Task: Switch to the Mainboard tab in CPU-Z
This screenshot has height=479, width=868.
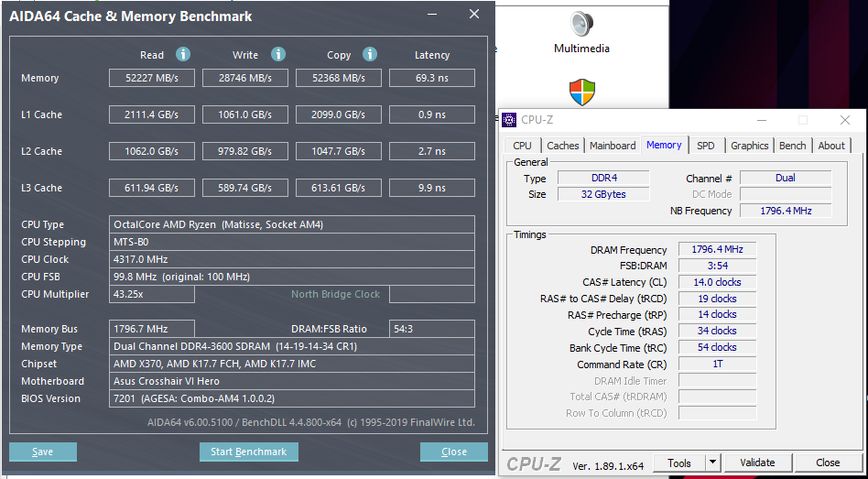Action: pos(613,146)
